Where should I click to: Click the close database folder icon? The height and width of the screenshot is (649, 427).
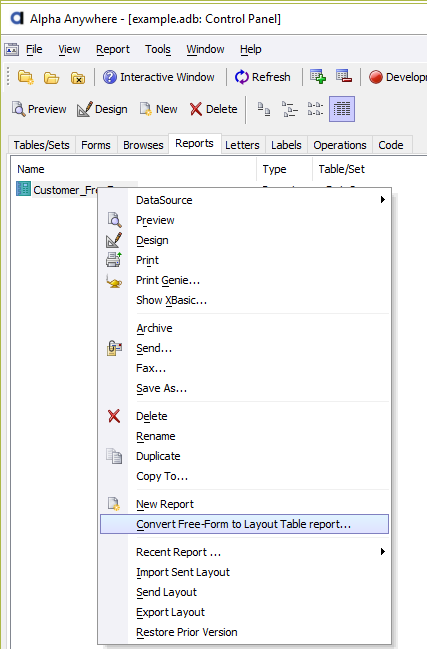coord(78,77)
